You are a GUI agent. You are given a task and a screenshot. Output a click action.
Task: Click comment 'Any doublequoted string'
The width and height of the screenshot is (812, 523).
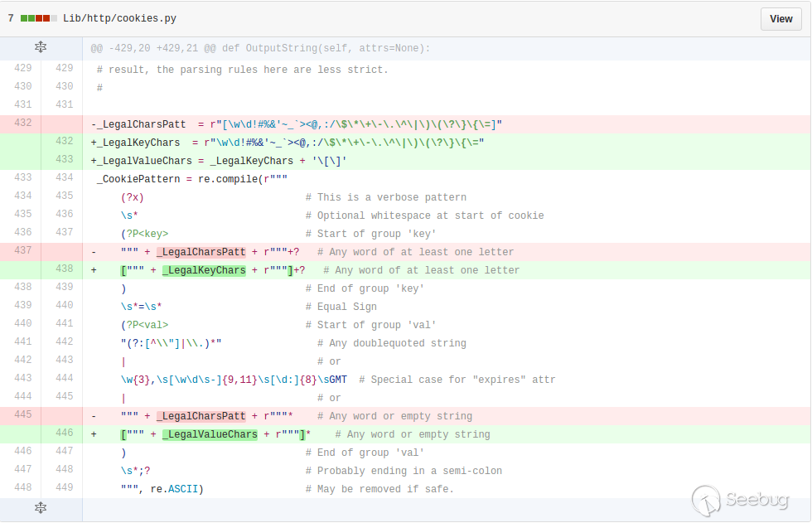click(x=391, y=343)
